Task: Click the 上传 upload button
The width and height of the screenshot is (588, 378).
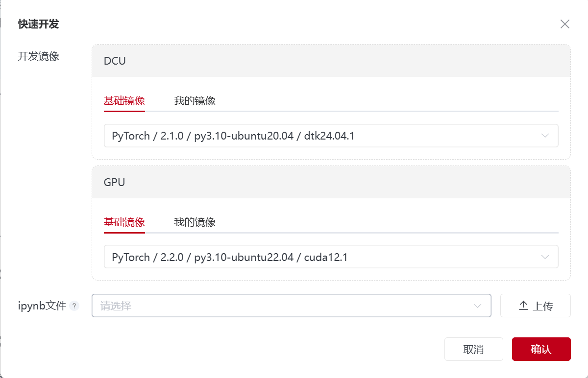Action: coord(535,306)
